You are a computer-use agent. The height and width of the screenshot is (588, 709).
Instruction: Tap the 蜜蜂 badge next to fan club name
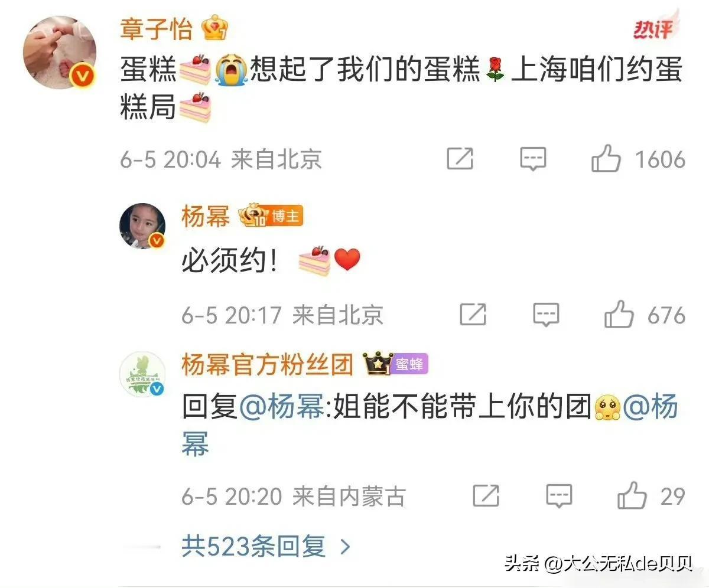410,365
